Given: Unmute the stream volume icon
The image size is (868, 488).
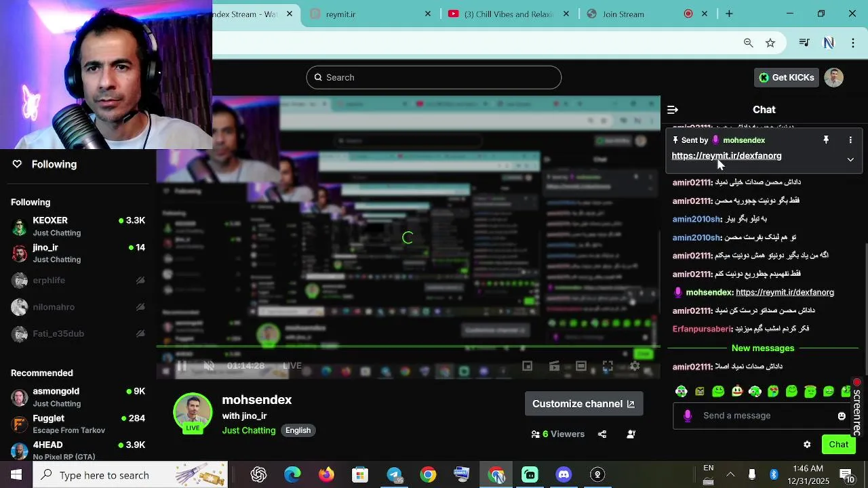Looking at the screenshot, I should [x=209, y=366].
